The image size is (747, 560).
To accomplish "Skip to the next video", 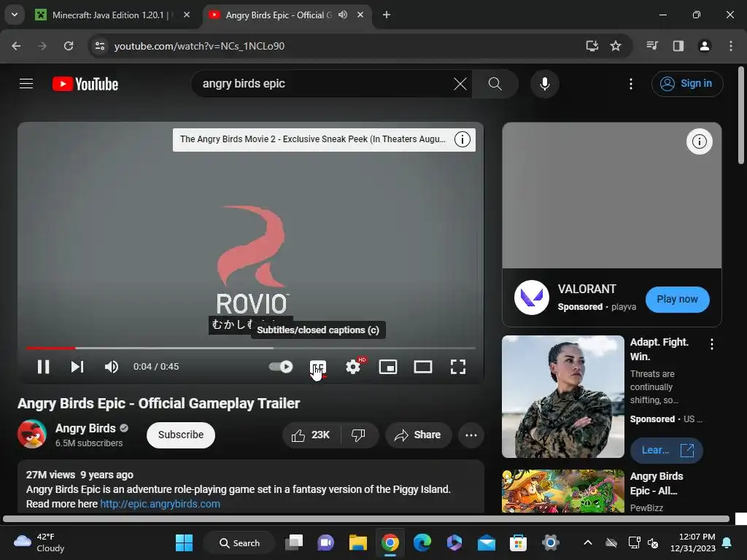I will pos(77,367).
